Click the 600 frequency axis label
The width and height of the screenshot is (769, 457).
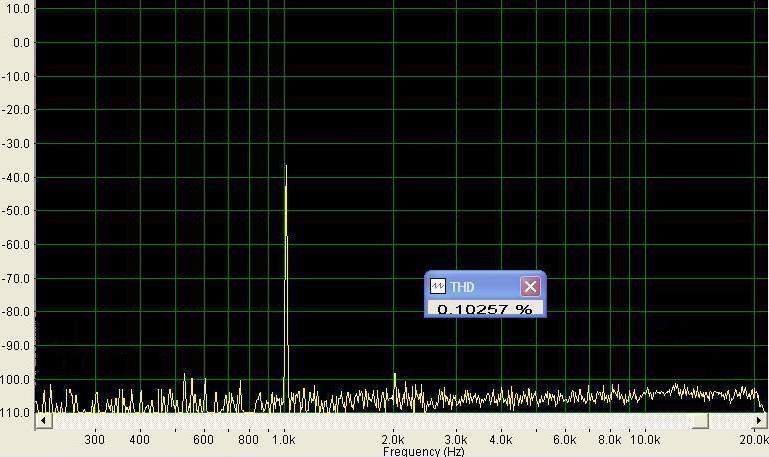click(204, 440)
